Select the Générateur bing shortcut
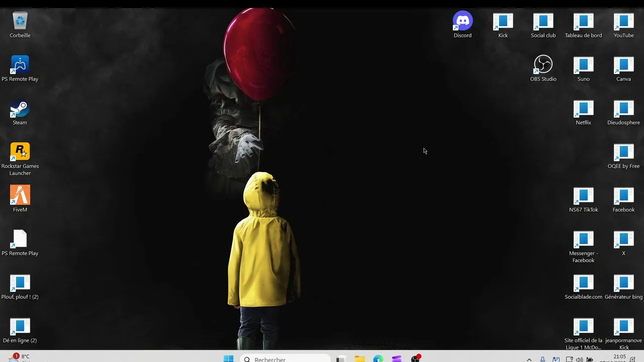This screenshot has width=644, height=362. (624, 287)
